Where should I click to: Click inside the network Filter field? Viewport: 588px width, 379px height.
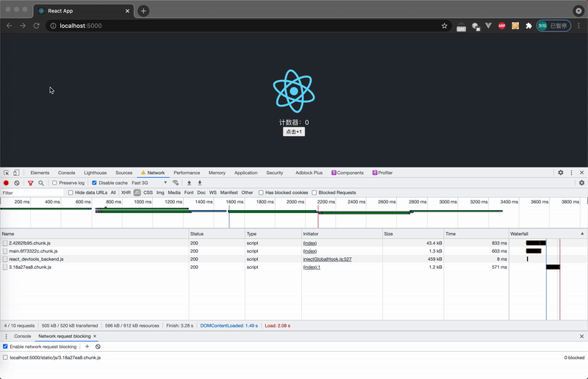[33, 192]
